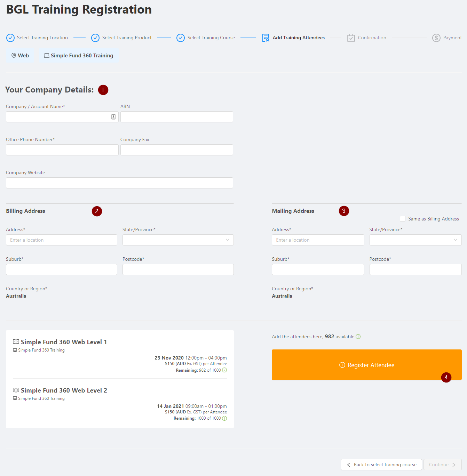Click the location pin icon beside Web
The width and height of the screenshot is (467, 476).
(x=14, y=56)
